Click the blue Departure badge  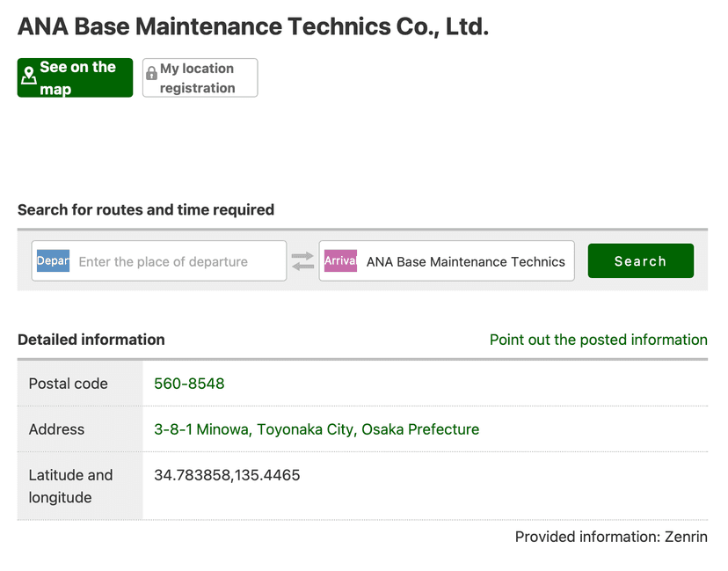point(53,261)
